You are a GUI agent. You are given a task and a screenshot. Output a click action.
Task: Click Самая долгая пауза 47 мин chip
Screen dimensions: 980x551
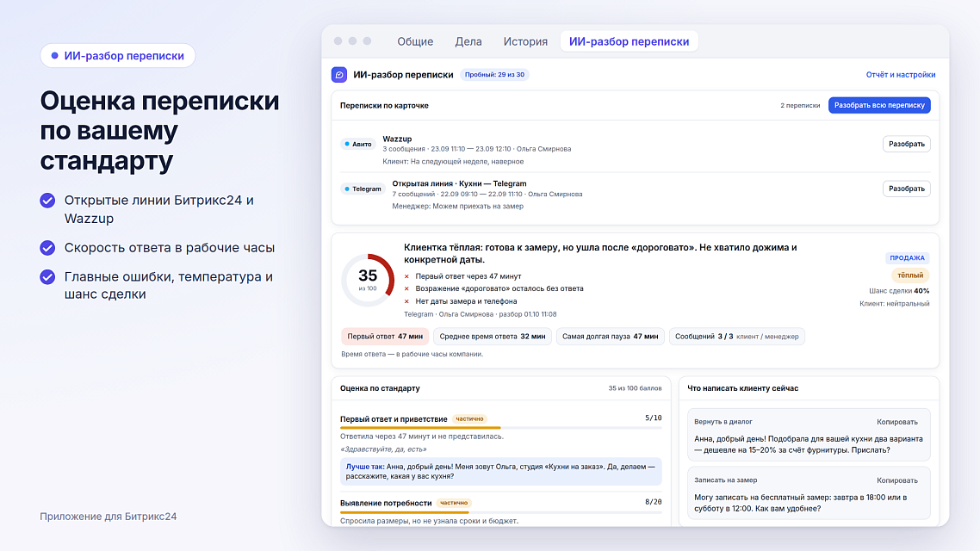610,336
